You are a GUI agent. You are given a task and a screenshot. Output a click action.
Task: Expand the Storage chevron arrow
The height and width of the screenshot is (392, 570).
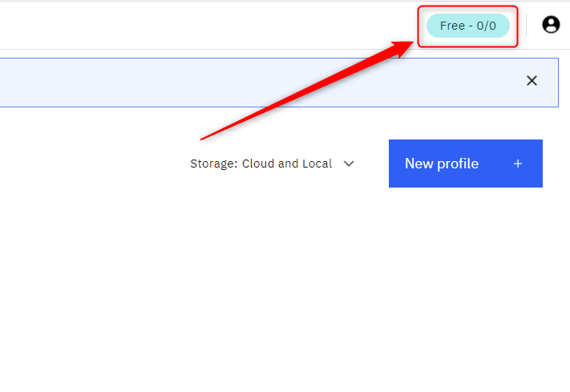pyautogui.click(x=349, y=164)
